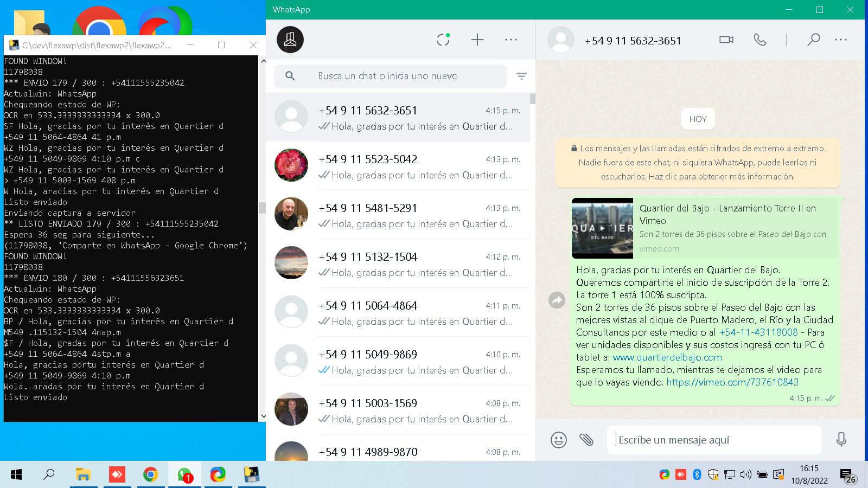Viewport: 868px width, 488px height.
Task: Open the chat with +54 9 11 5049-9869
Action: point(398,361)
